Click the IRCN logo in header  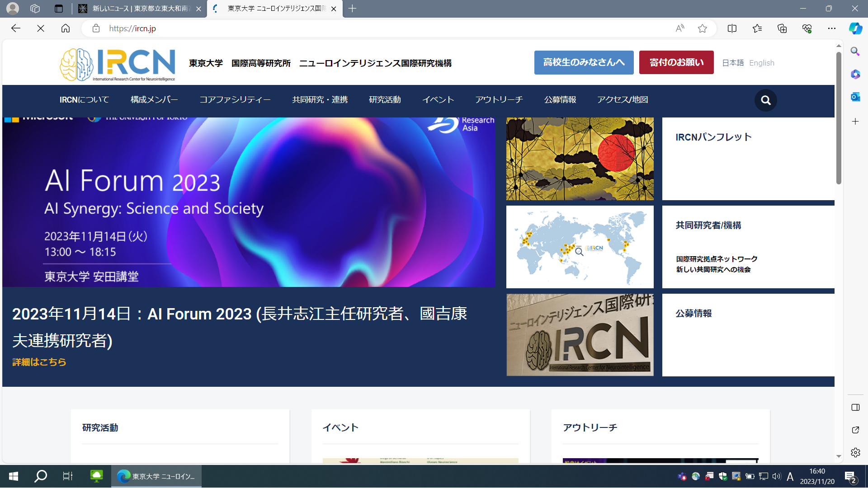pos(118,65)
